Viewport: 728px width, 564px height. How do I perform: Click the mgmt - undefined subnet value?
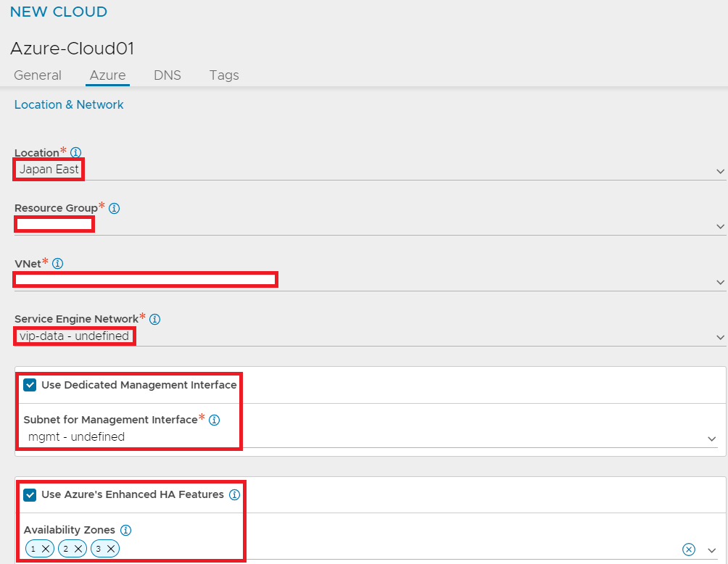(x=77, y=437)
